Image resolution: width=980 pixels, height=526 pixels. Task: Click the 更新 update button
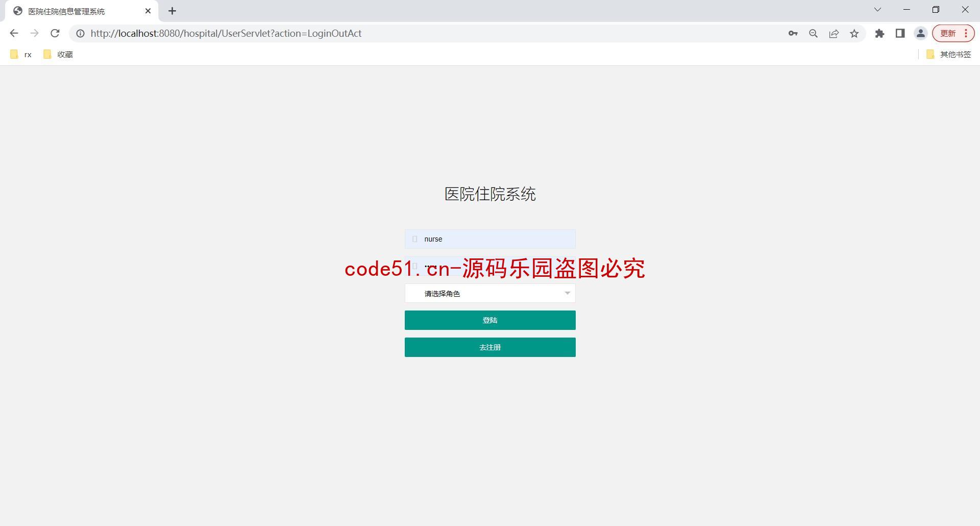(x=953, y=33)
